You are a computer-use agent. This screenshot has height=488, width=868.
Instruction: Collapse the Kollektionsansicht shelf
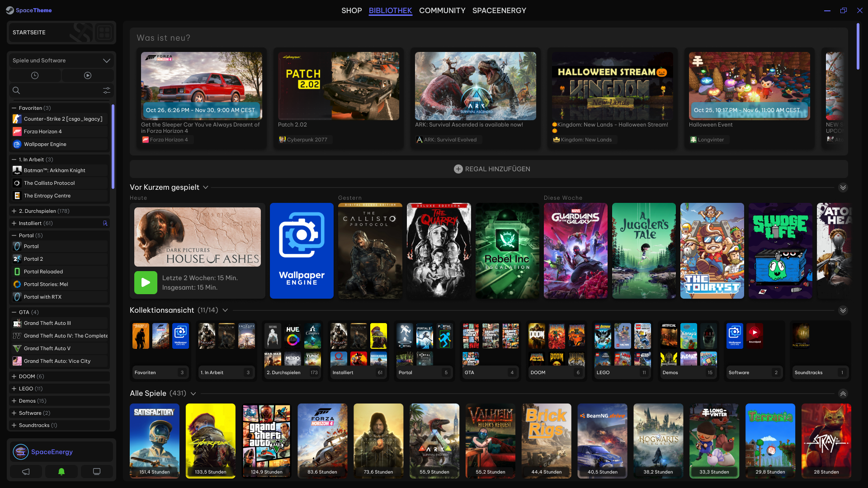click(x=843, y=310)
